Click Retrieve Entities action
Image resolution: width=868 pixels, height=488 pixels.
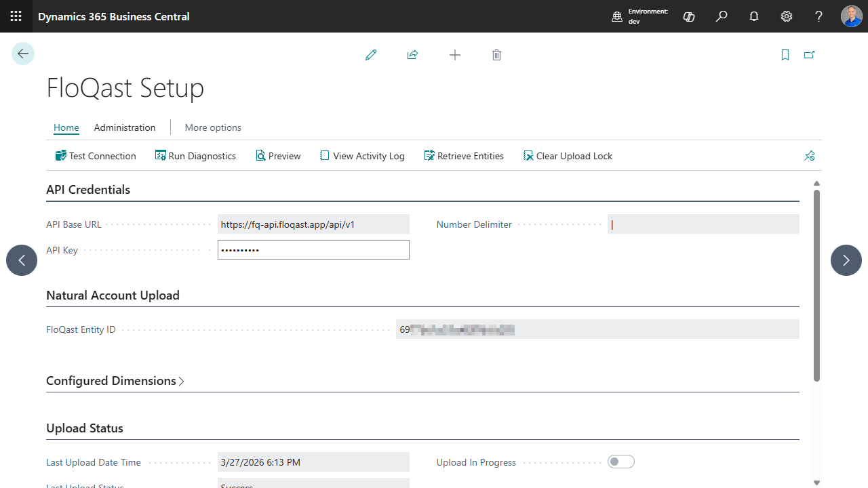464,156
